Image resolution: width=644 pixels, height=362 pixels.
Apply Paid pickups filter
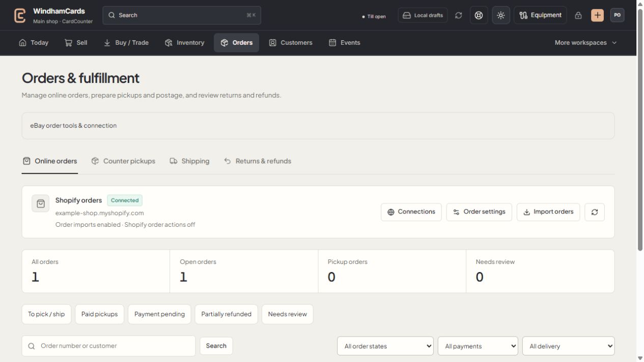tap(99, 314)
